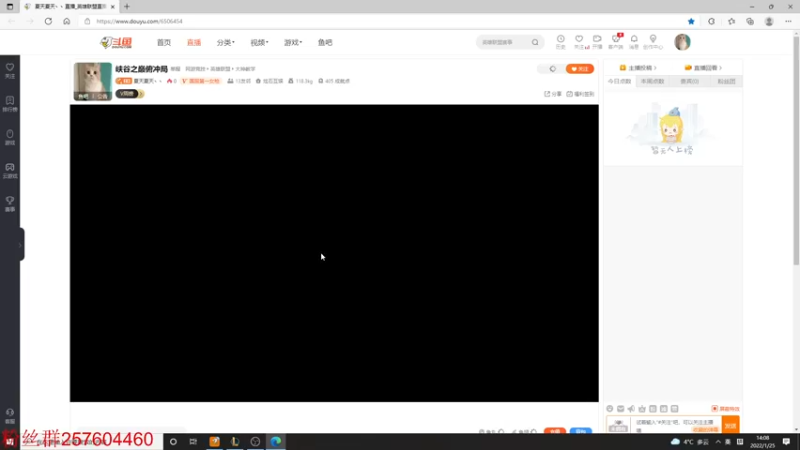
Task: Click the streamer's cat avatar thumbnail
Action: (93, 81)
